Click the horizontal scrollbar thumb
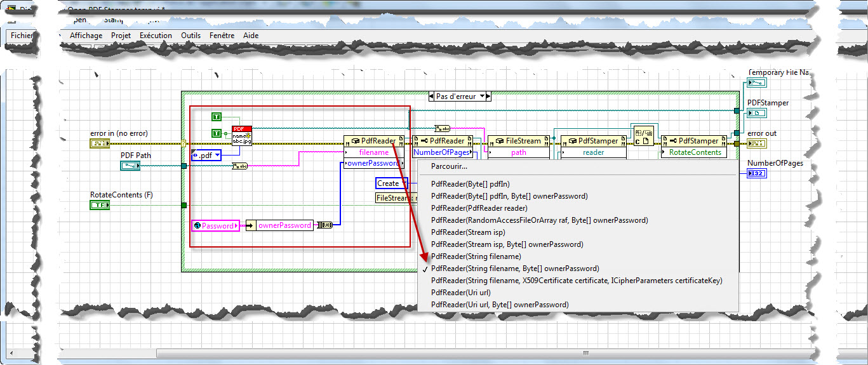 tap(584, 353)
